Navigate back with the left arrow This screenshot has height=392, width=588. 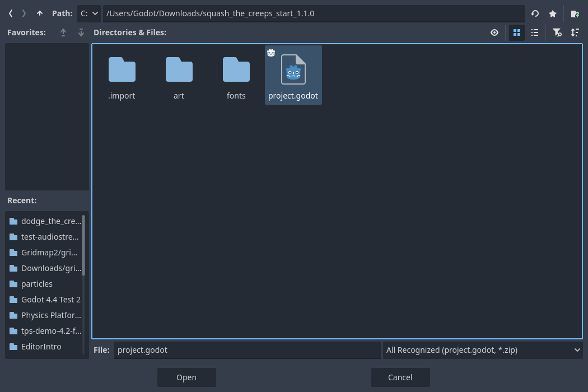(x=10, y=13)
